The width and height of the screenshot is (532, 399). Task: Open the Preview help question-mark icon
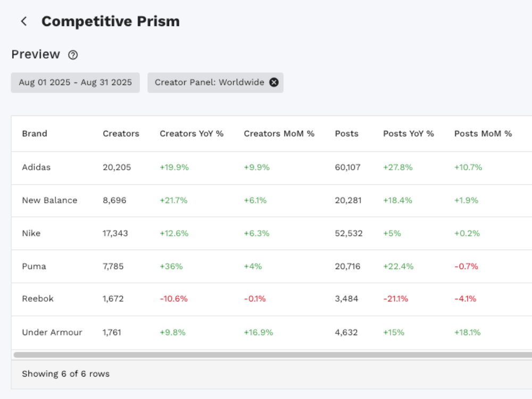[73, 55]
